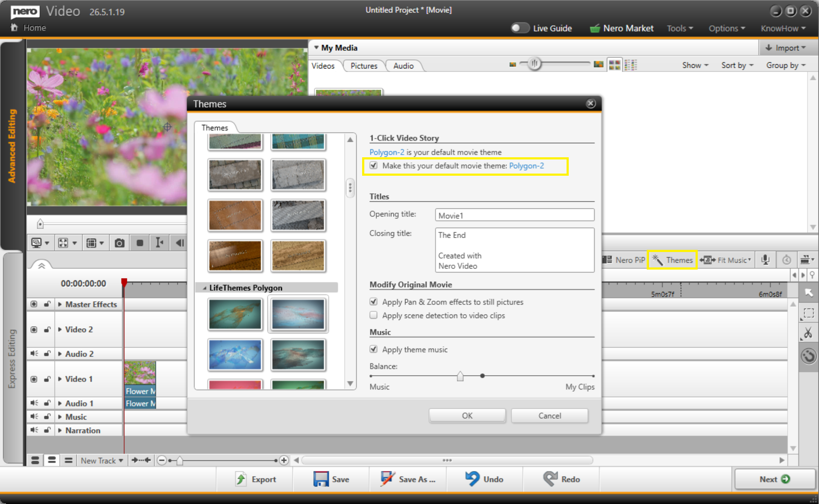Select the brown leather theme thumbnail
The height and width of the screenshot is (504, 819).
(235, 215)
